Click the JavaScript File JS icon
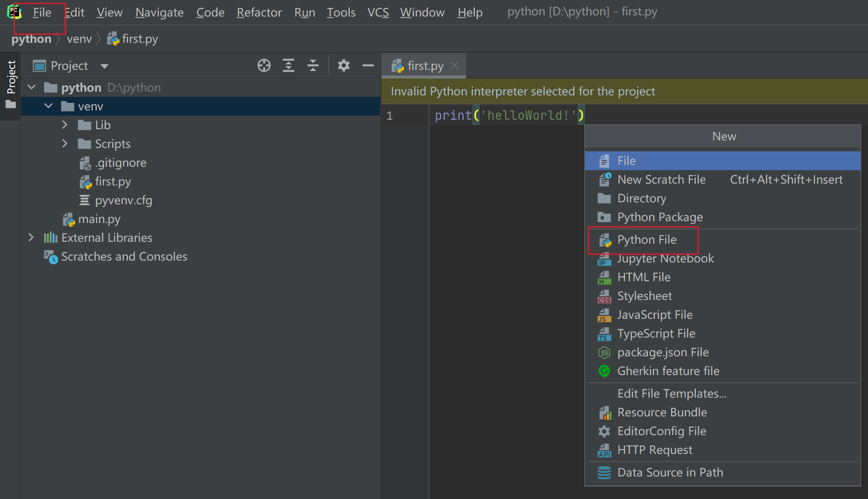Image resolution: width=868 pixels, height=499 pixels. click(604, 315)
